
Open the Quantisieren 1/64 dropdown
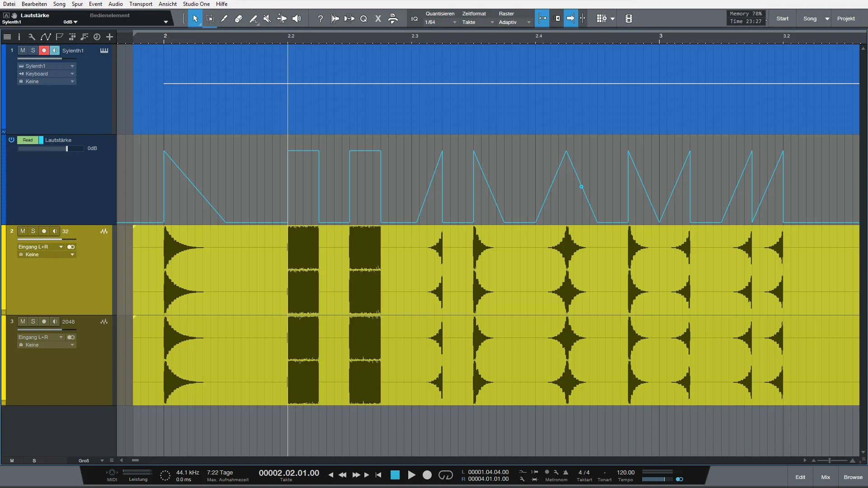point(441,22)
